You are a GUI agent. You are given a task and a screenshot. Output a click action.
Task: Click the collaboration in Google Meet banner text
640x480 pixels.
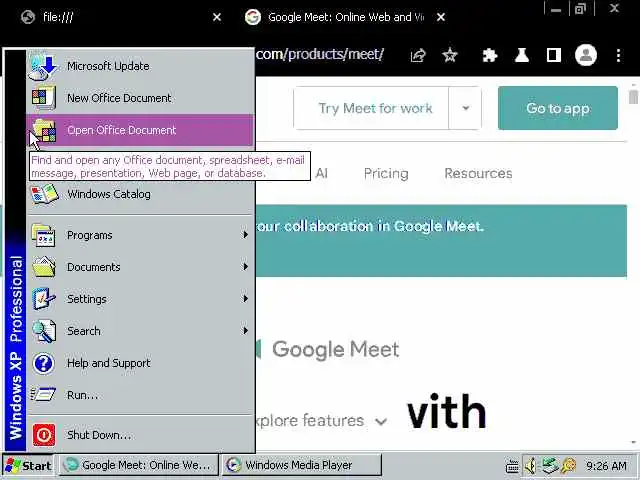click(369, 226)
